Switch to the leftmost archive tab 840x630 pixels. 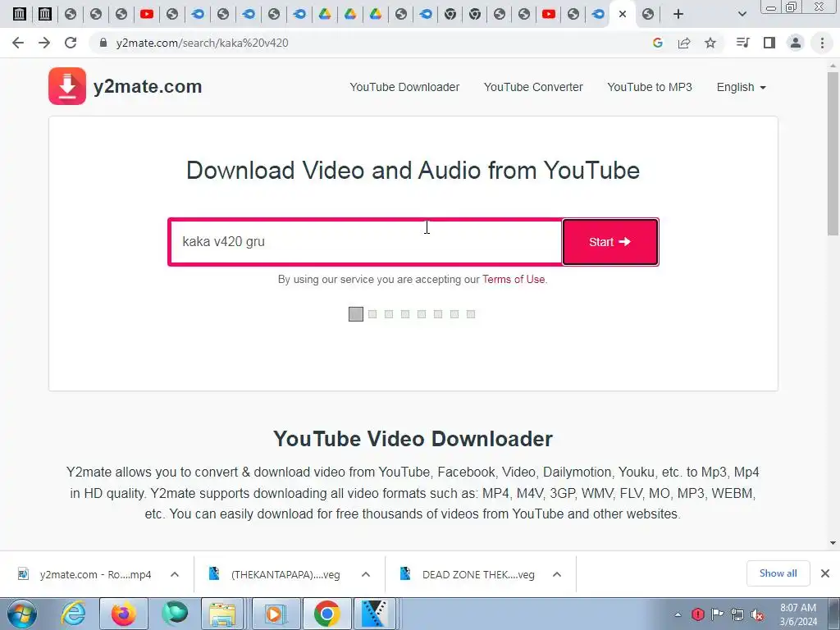20,14
